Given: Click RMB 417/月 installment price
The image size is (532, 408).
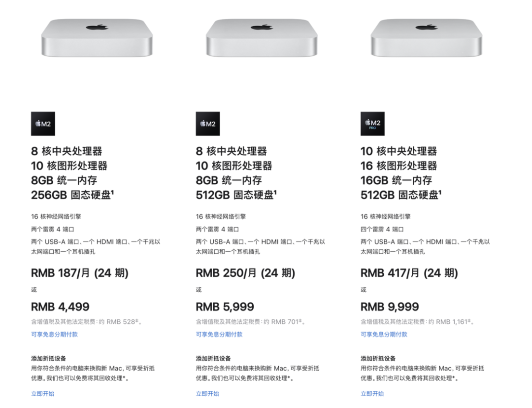Looking at the screenshot, I should (x=409, y=273).
